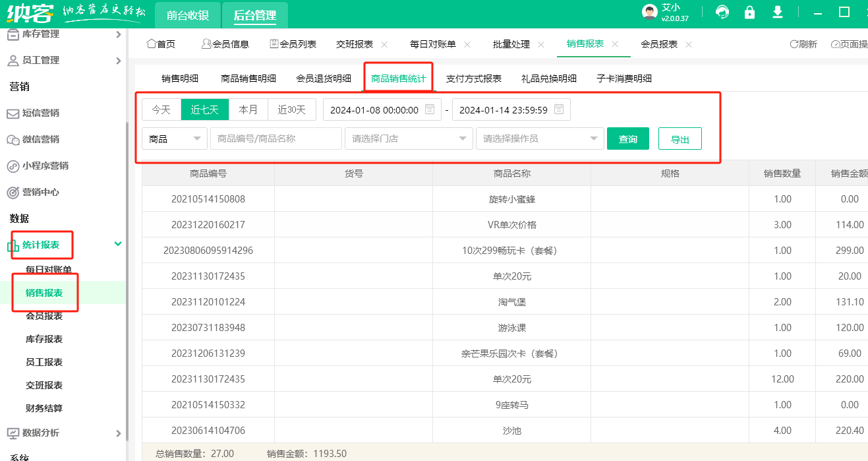Click the 商品编号/商品名称 search field
Viewport: 868px width, 461px height.
pos(275,138)
